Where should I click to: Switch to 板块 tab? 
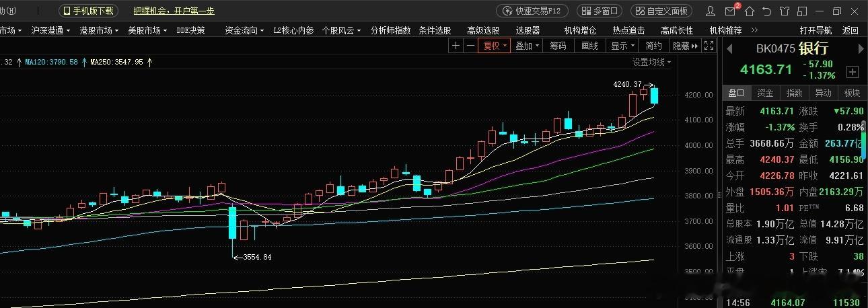[852, 93]
